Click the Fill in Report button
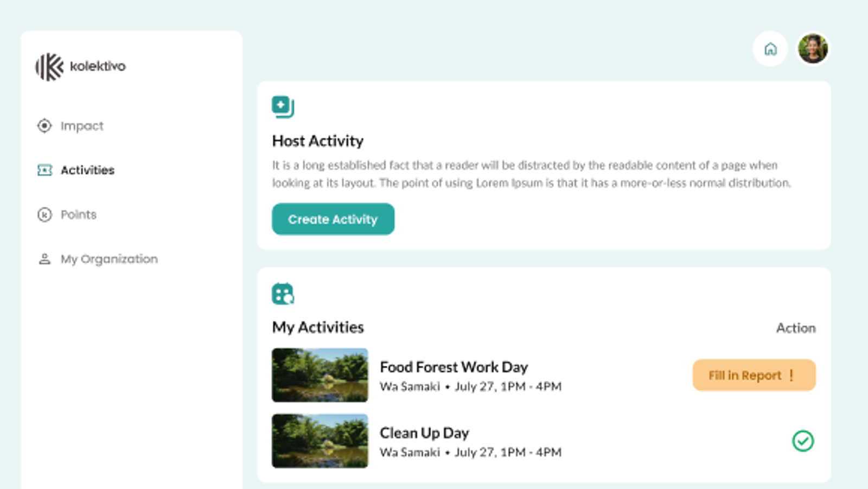 pos(754,375)
